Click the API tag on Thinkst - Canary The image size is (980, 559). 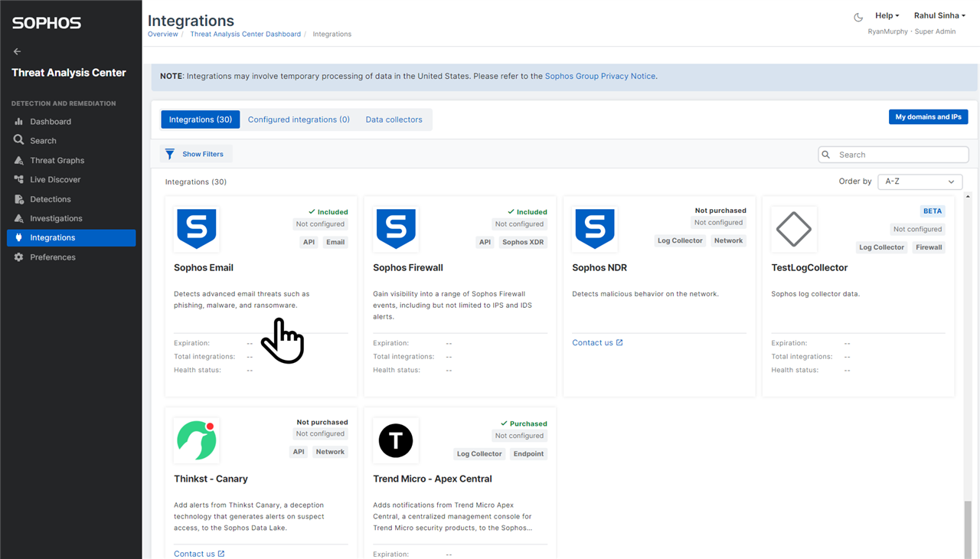(299, 452)
